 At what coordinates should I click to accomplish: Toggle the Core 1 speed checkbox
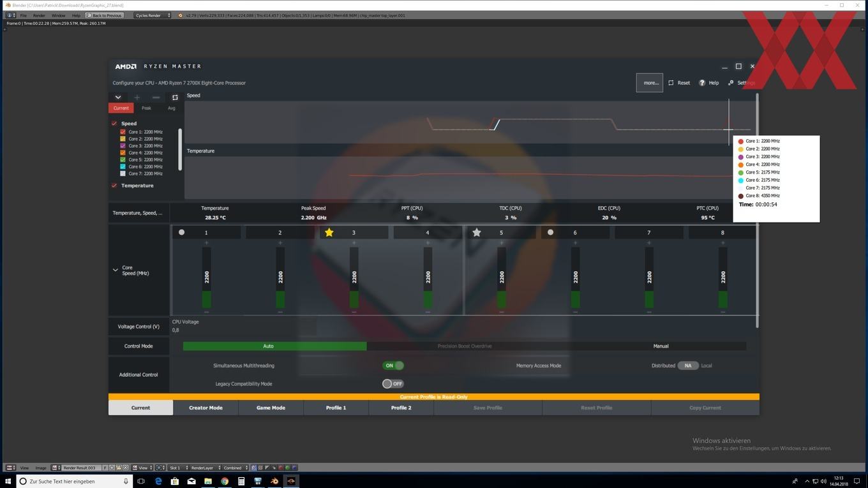click(123, 132)
